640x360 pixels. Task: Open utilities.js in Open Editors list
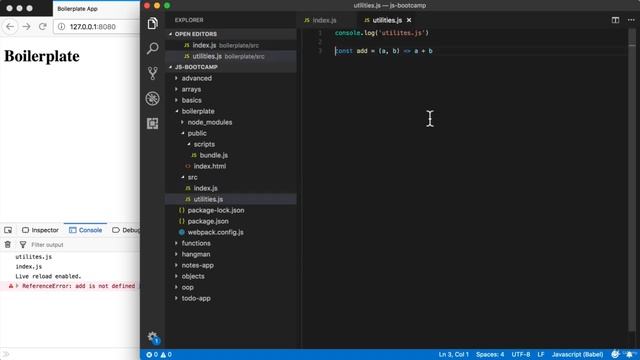click(231, 56)
